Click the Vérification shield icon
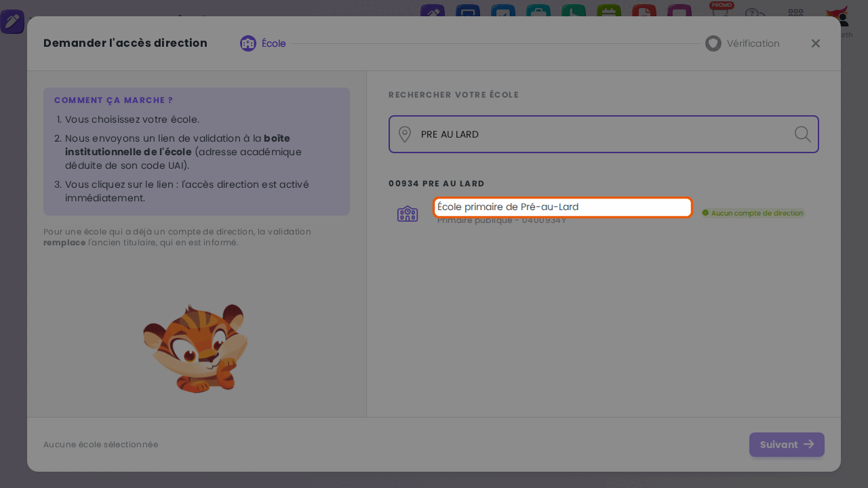Viewport: 868px width, 488px height. (713, 43)
